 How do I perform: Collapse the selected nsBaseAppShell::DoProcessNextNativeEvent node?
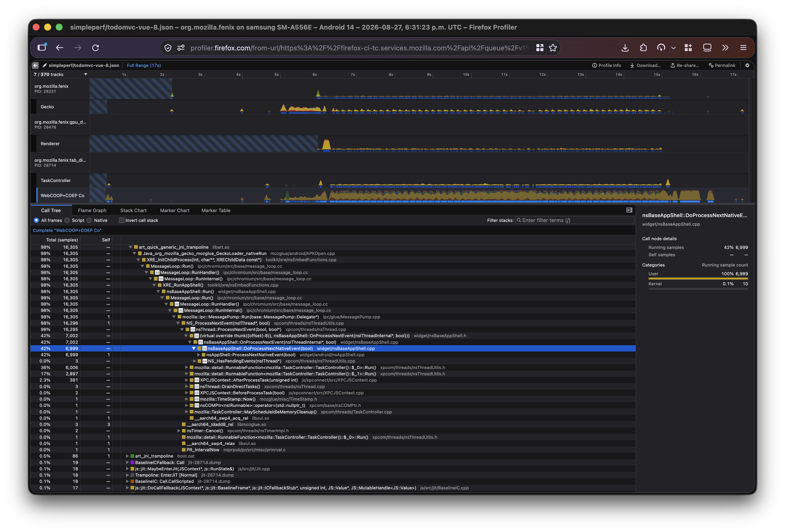(x=194, y=348)
